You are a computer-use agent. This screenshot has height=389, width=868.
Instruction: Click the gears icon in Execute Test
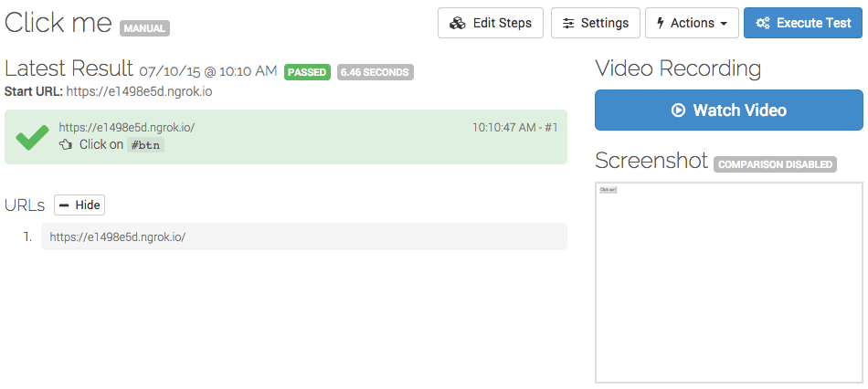point(763,23)
